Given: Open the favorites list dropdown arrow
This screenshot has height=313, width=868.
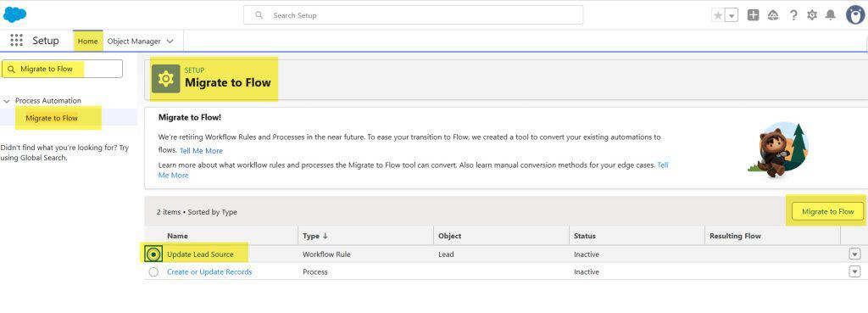Looking at the screenshot, I should point(732,15).
